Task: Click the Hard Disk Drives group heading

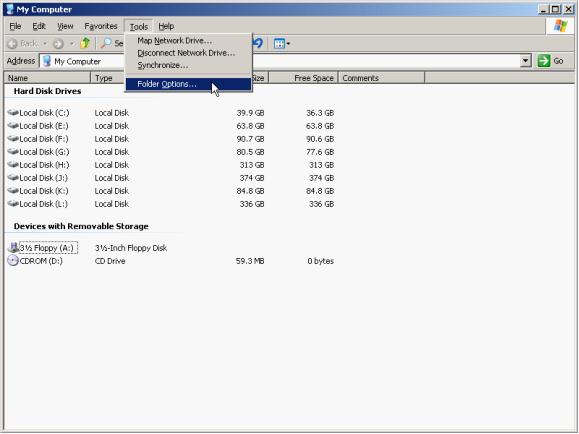Action: pos(47,91)
